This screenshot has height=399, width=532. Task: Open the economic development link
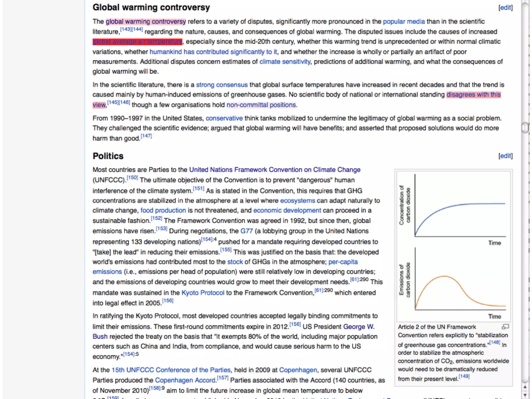click(287, 210)
